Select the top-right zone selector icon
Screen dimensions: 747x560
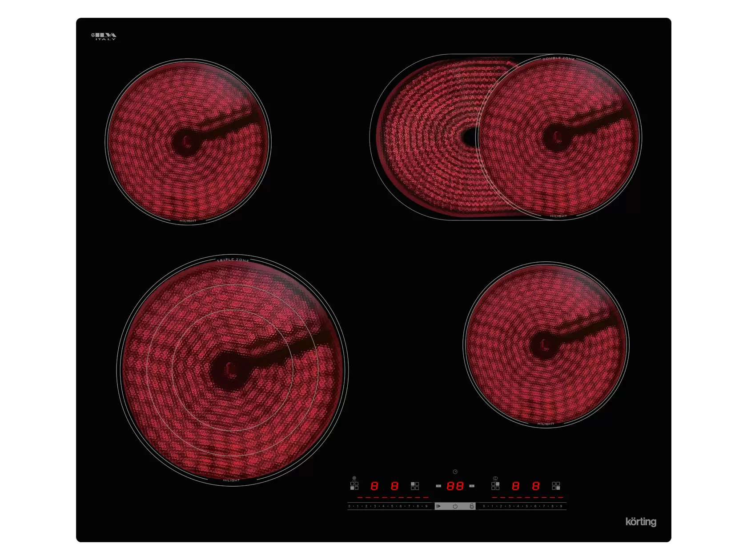pyautogui.click(x=495, y=486)
